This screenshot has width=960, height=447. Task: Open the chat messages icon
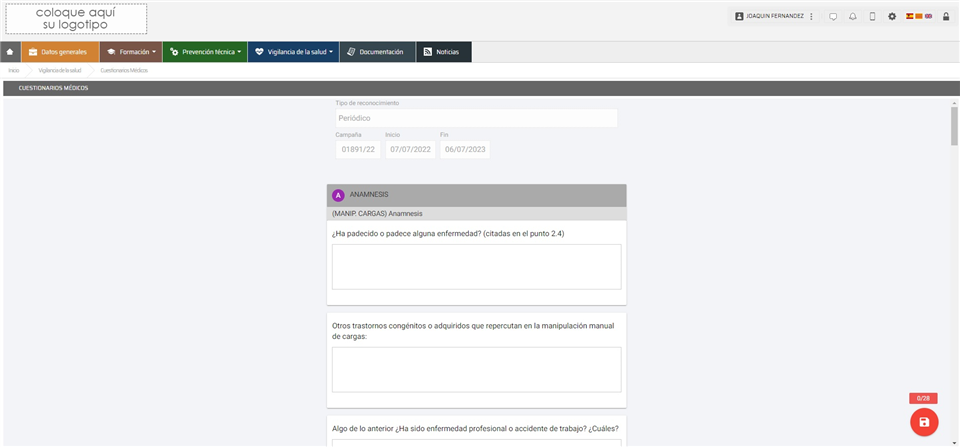[x=833, y=17]
